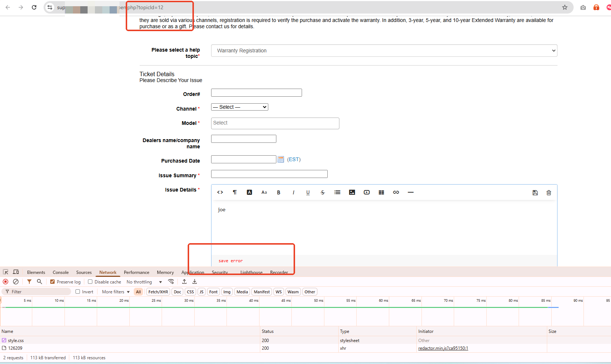Switch to the Console tab

coord(60,272)
